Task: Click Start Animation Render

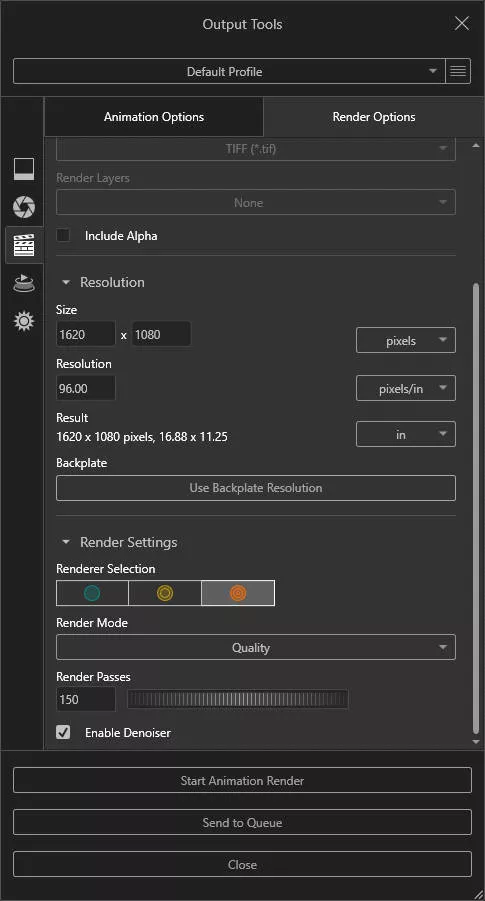Action: (x=242, y=780)
